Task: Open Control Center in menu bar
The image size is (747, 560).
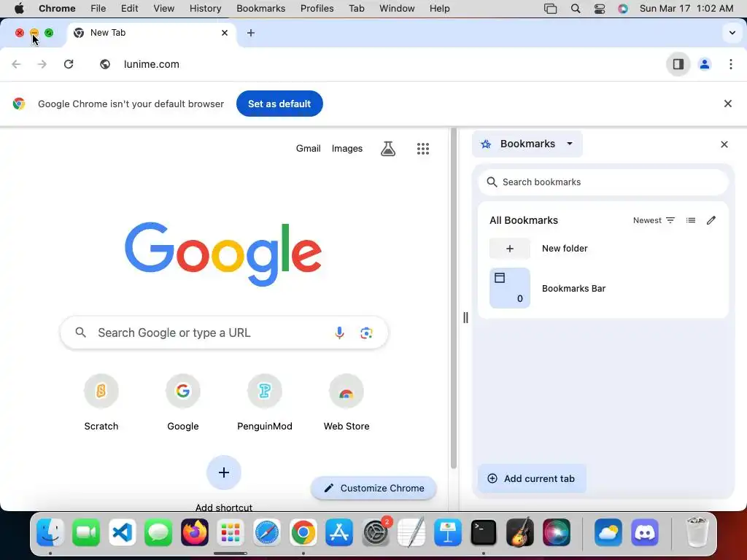Action: click(x=600, y=9)
